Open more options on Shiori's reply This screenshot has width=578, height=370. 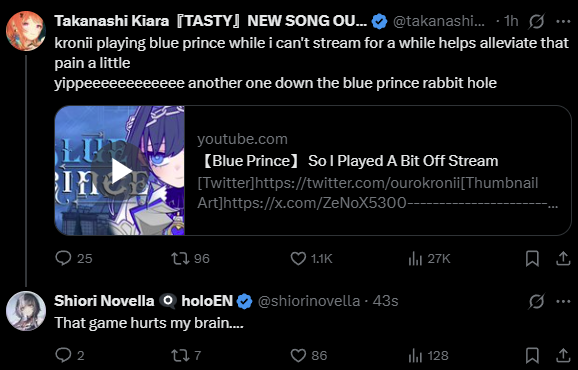(563, 301)
